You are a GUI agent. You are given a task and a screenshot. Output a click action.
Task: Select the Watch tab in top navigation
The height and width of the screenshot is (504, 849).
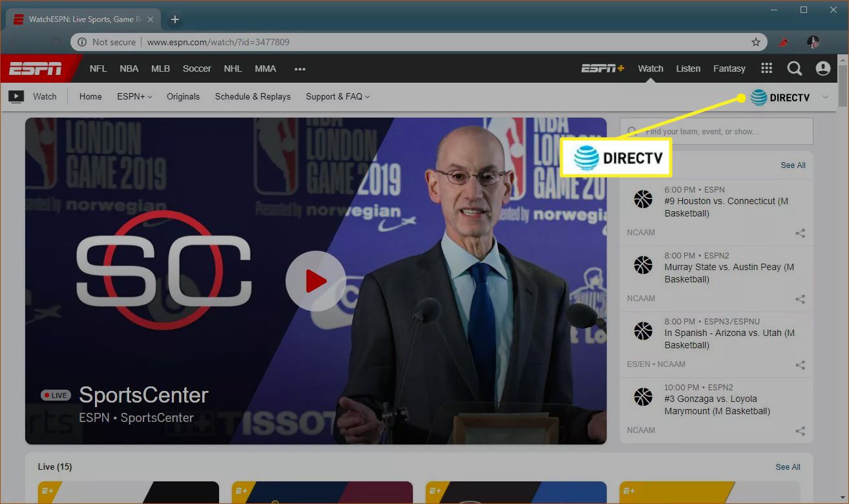[x=651, y=68]
